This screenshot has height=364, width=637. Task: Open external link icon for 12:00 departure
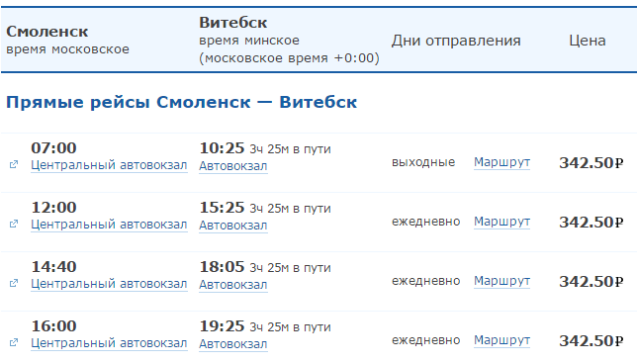[14, 224]
